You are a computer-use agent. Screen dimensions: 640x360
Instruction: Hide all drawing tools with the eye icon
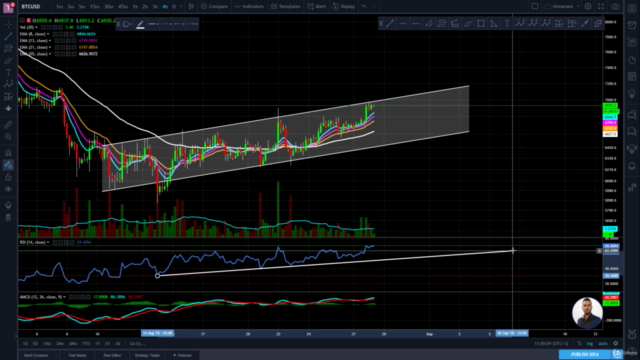point(8,189)
